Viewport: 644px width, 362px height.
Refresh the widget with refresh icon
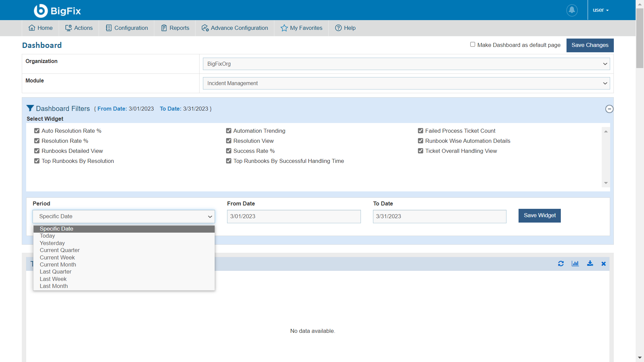tap(561, 264)
